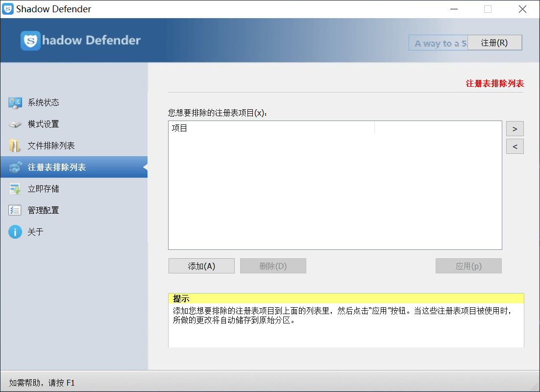Click the red 注册表排除列表 page heading

click(495, 83)
